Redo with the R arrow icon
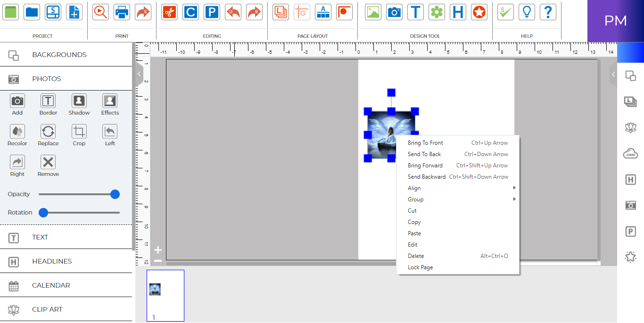 254,12
